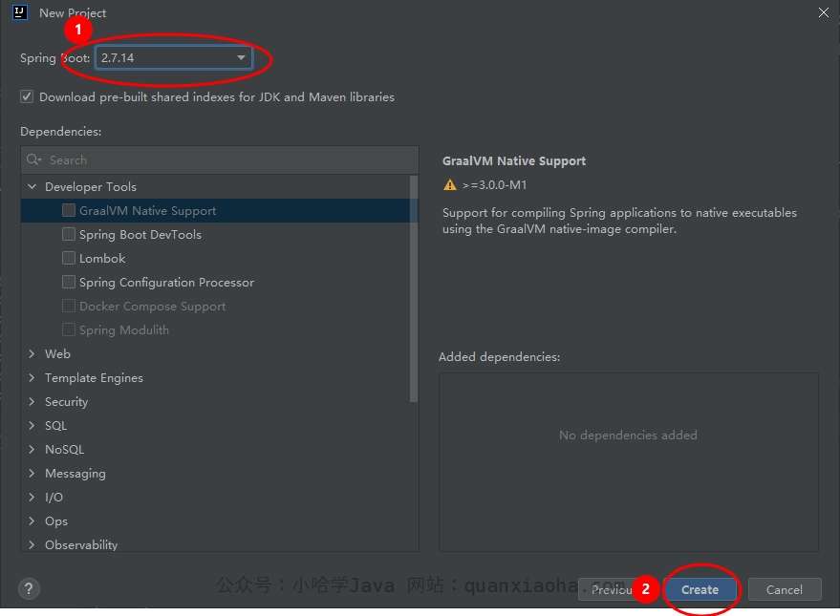Expand the Template Engines category
840x616 pixels.
tap(32, 378)
